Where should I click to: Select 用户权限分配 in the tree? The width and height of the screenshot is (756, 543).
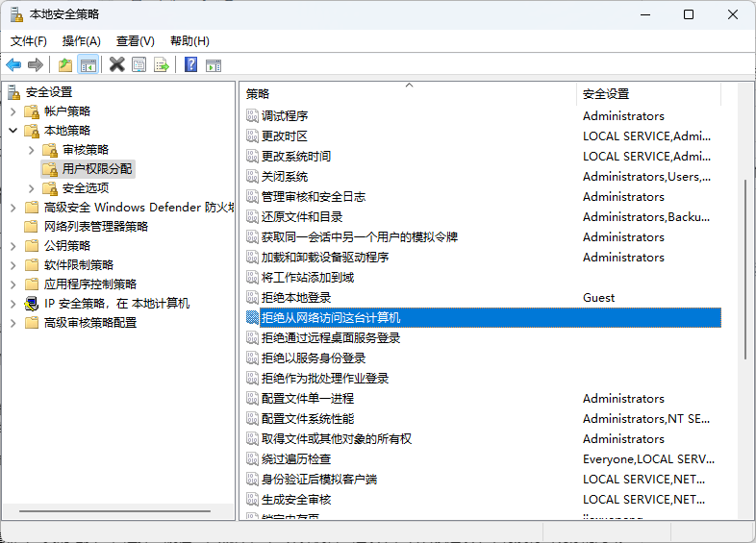pyautogui.click(x=97, y=169)
